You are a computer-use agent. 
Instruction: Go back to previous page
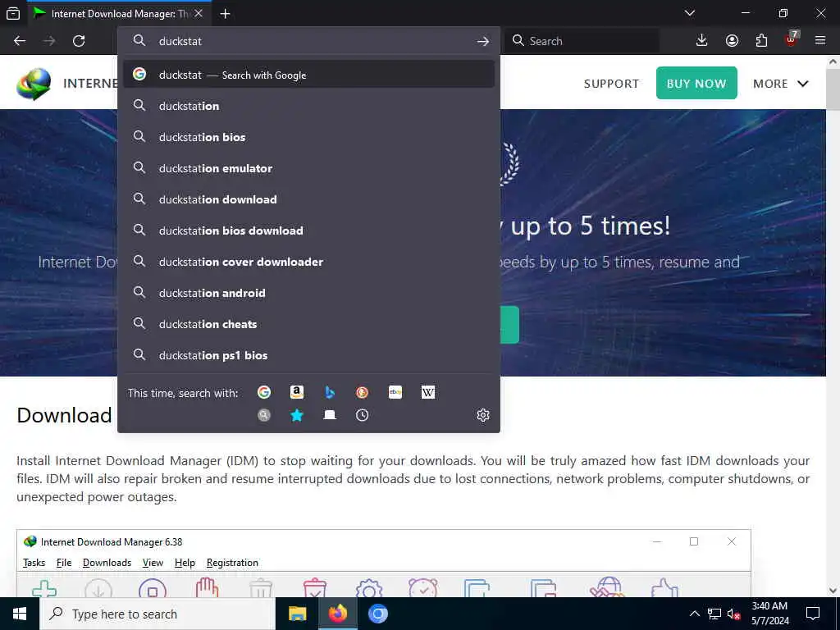pos(20,41)
